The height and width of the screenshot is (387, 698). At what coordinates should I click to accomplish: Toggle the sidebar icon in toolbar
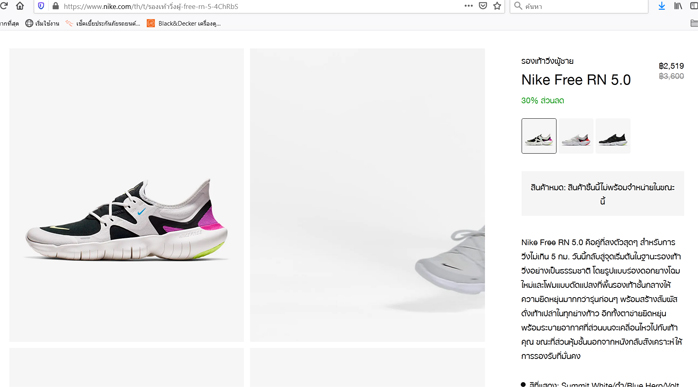(694, 6)
